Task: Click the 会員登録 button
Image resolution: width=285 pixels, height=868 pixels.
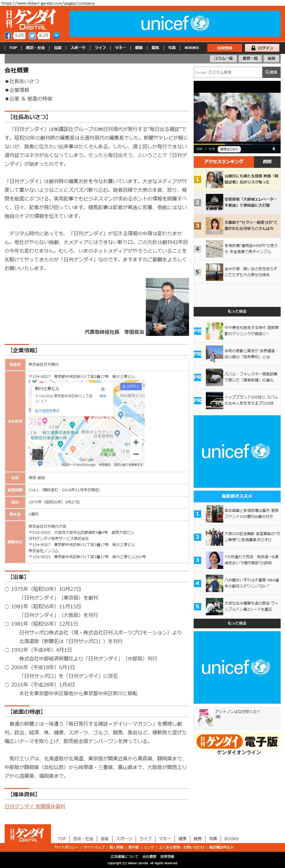Action: (x=225, y=48)
